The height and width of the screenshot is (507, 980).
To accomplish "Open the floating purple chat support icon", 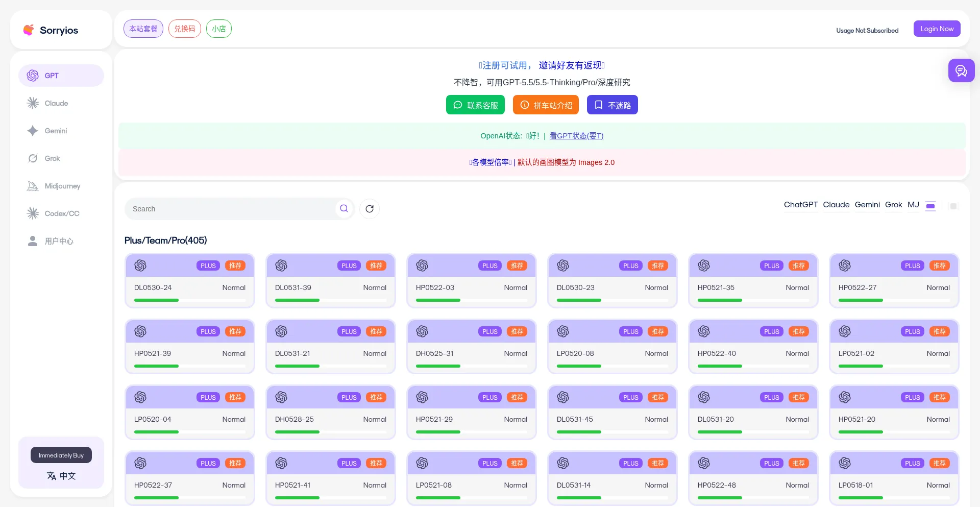I will point(961,70).
